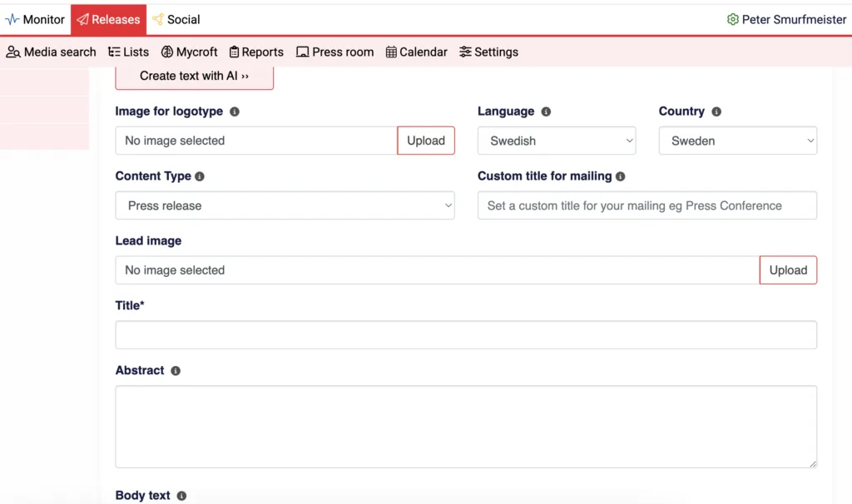
Task: Open the Calendar page
Action: pos(416,52)
